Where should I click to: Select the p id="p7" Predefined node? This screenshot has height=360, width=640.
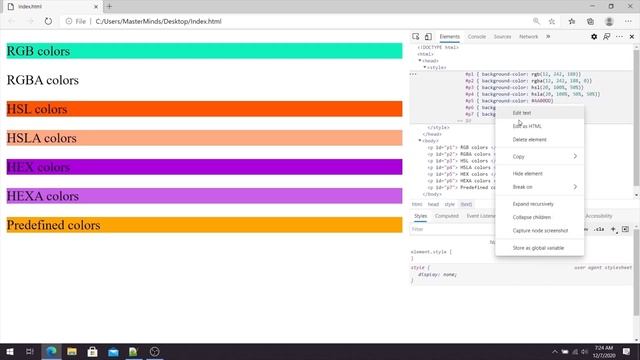pos(461,187)
